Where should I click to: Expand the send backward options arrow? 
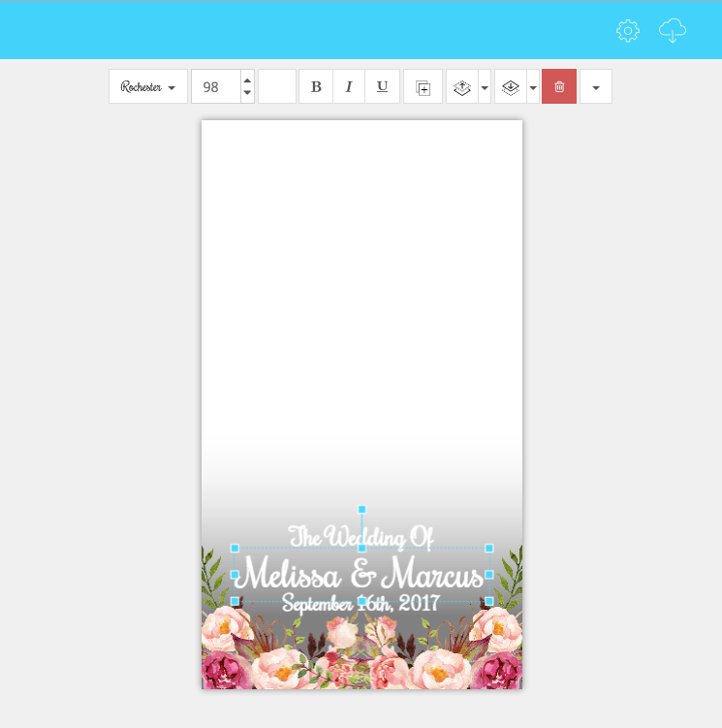click(x=533, y=87)
